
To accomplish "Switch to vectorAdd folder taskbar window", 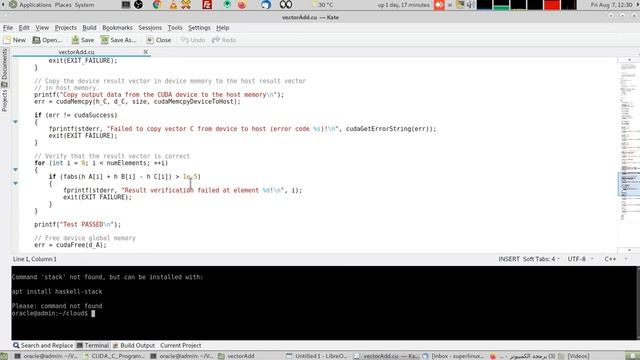I will click(236, 356).
